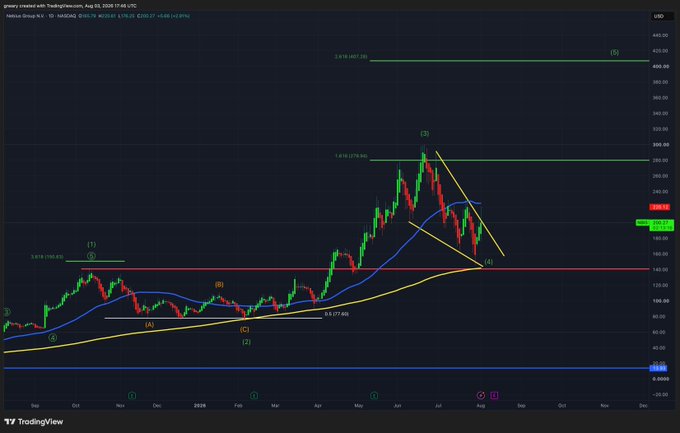Click the Jun time axis label

tap(398, 406)
